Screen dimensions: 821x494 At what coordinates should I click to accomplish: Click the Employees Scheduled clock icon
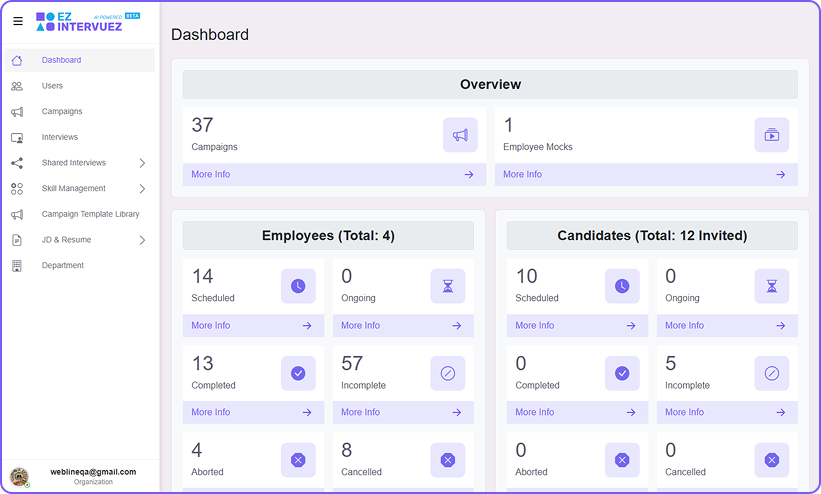point(298,286)
